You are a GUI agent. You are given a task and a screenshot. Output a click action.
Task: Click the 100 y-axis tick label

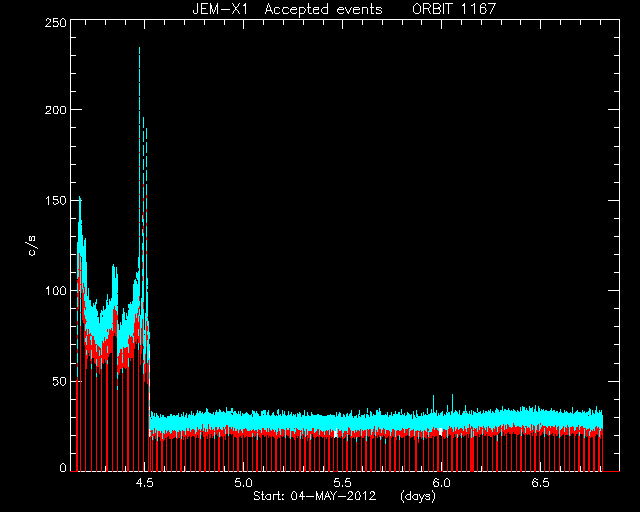tap(56, 291)
